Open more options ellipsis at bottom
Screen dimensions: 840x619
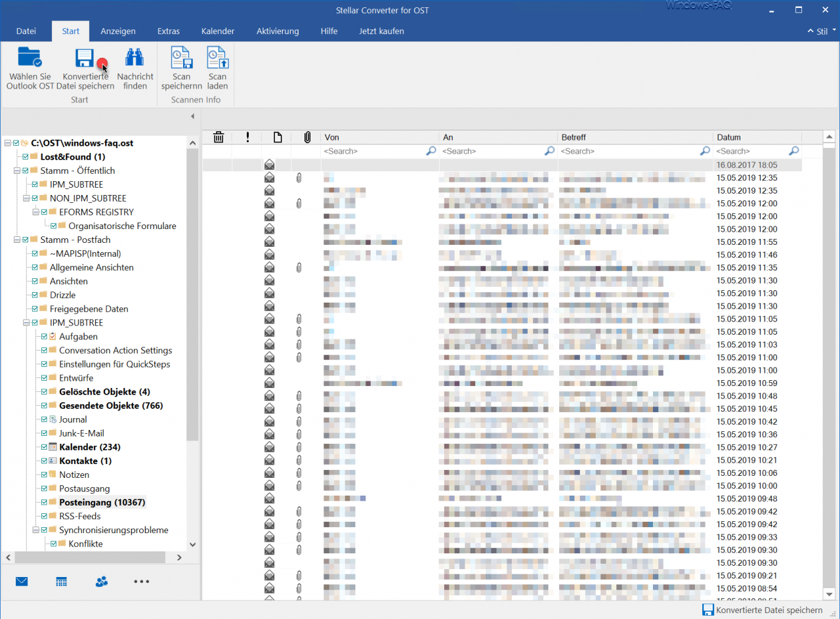click(142, 582)
